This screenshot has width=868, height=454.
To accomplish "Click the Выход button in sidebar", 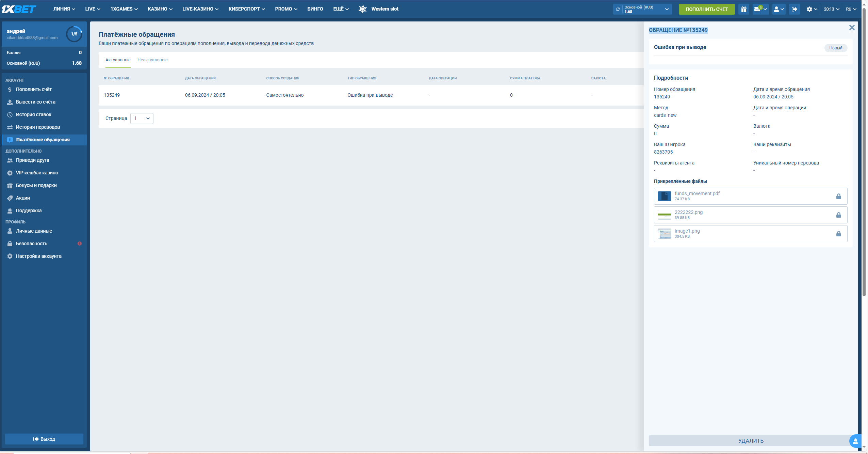I will (x=44, y=439).
